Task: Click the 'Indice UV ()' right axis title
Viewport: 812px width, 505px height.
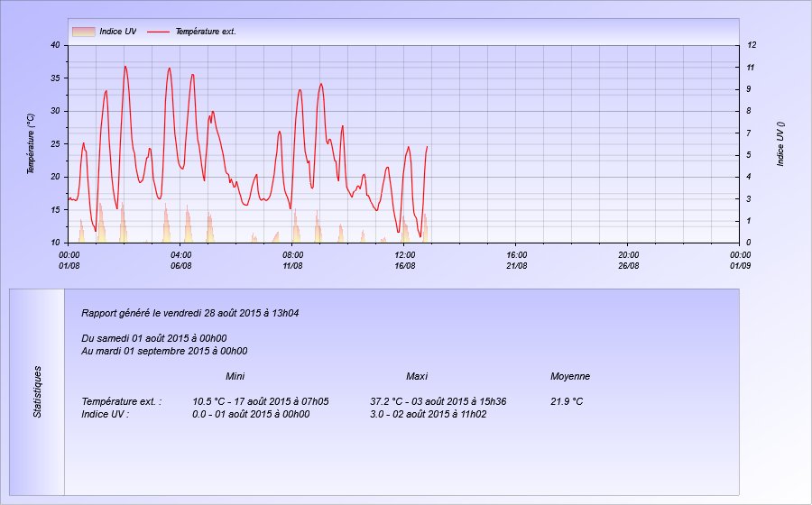Action: pyautogui.click(x=780, y=144)
